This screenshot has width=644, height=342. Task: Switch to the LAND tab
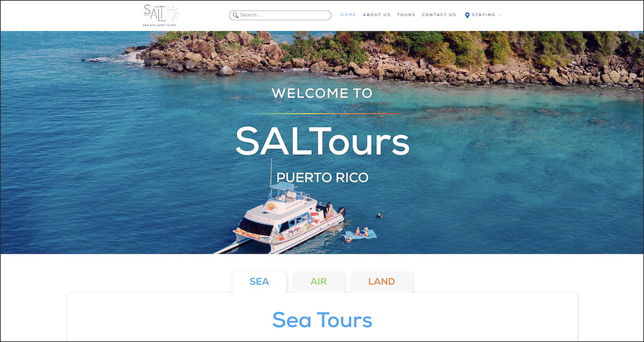click(x=382, y=282)
